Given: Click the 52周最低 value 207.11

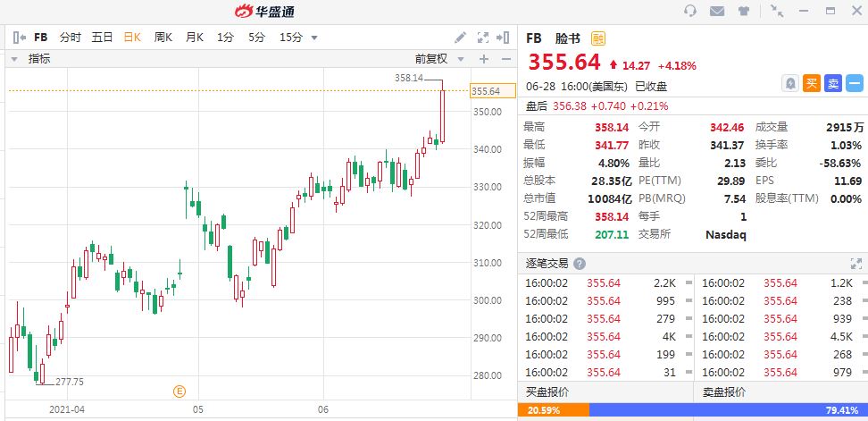Looking at the screenshot, I should [612, 234].
